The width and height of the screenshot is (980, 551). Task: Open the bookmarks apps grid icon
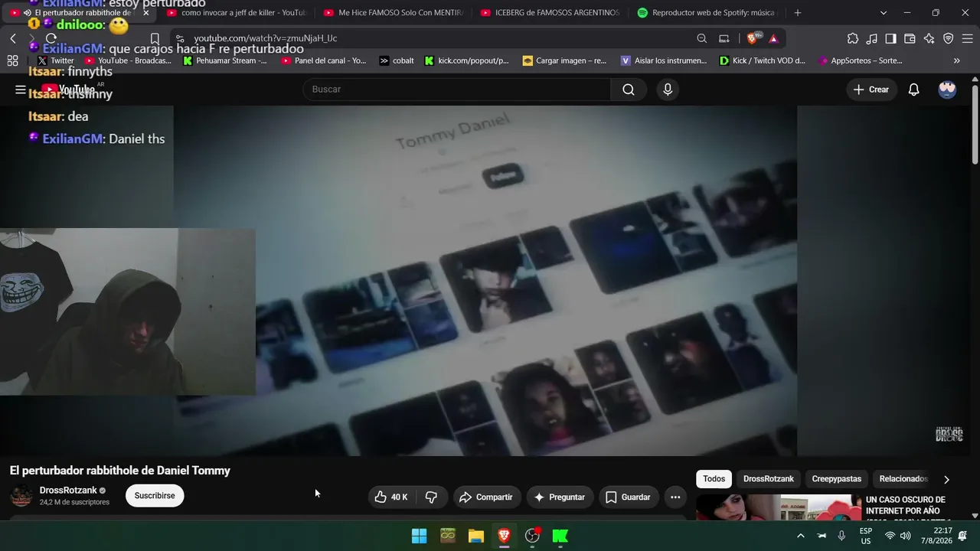12,60
